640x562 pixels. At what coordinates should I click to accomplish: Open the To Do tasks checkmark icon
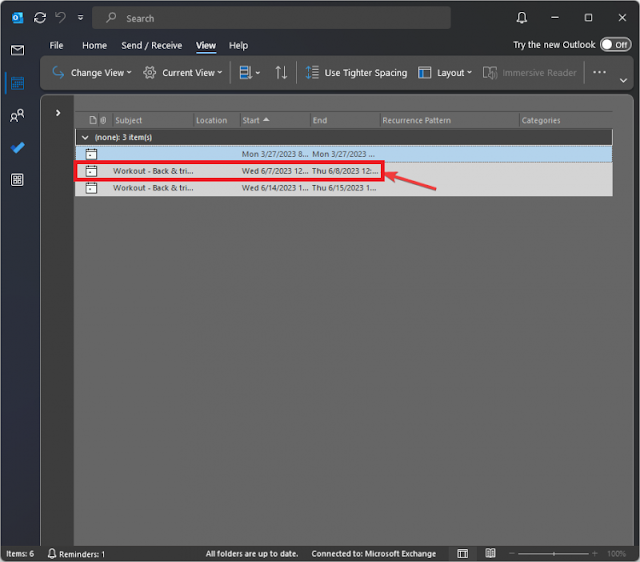pos(17,147)
